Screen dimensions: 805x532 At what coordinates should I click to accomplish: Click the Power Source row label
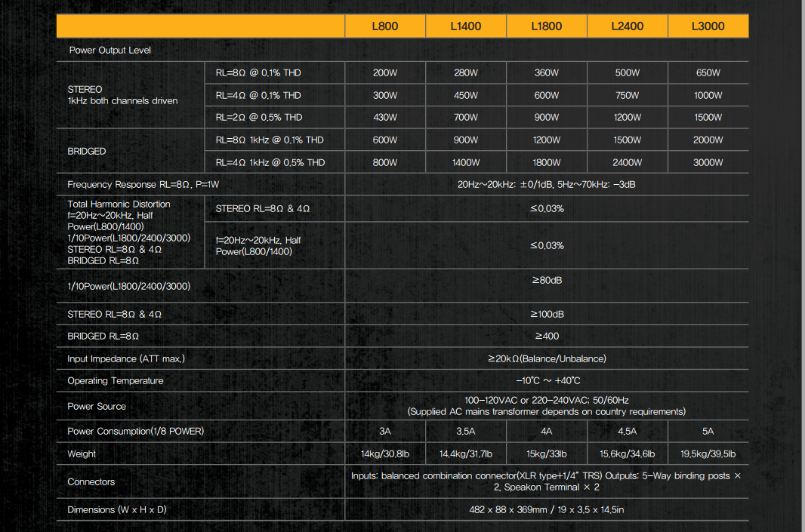coord(97,407)
